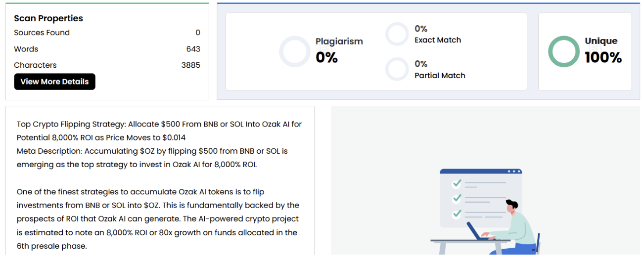Click the Characters count value 3885
Screen dimensions: 644x262
(x=191, y=65)
